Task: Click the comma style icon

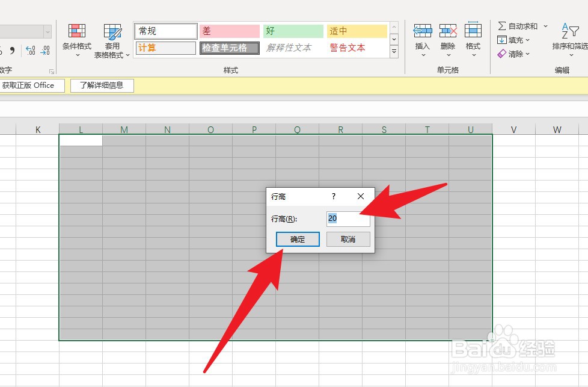Action: (x=13, y=50)
